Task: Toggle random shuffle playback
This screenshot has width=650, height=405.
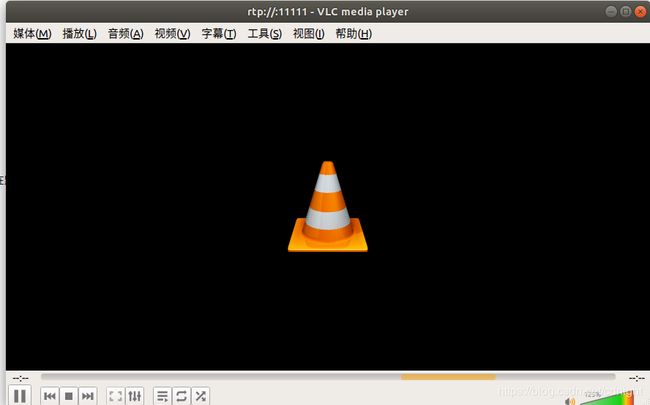Action: [x=201, y=396]
